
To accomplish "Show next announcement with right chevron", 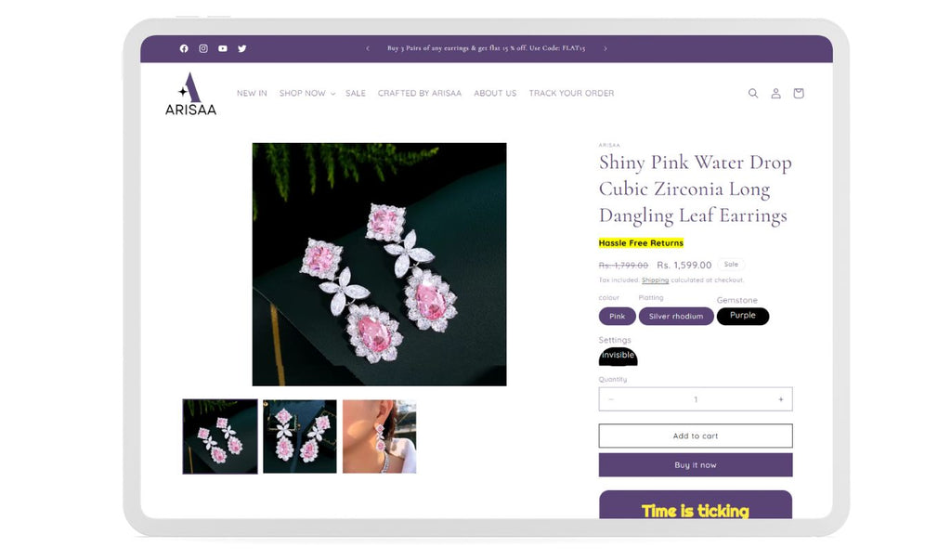I will coord(606,48).
